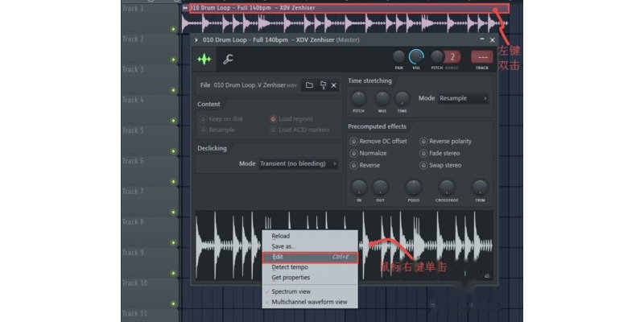The image size is (644, 322).
Task: Mute Track 7 with its green LED
Action: pyautogui.click(x=173, y=213)
